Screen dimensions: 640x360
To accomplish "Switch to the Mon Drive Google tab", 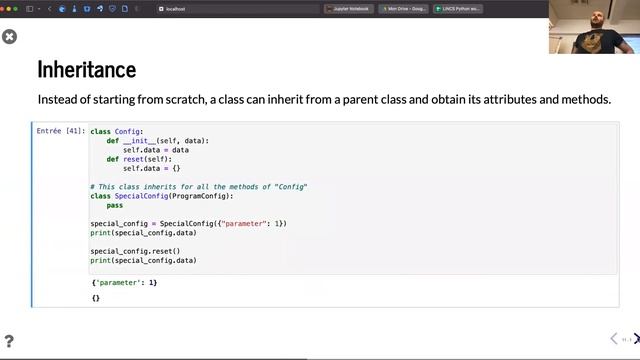I will click(x=403, y=9).
